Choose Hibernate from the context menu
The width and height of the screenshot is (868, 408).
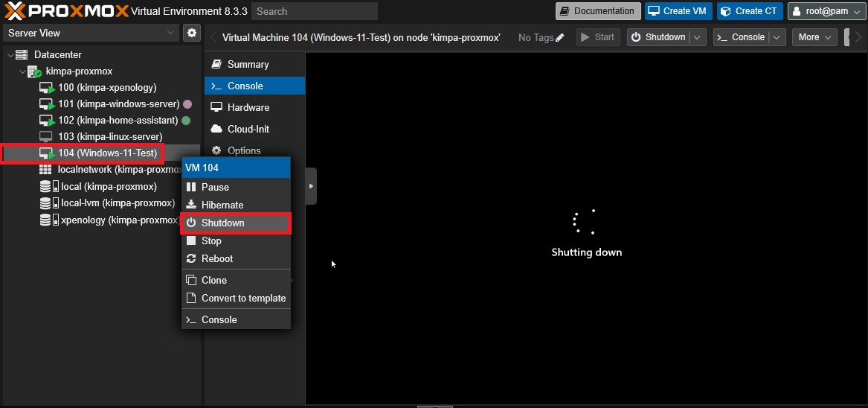[222, 205]
